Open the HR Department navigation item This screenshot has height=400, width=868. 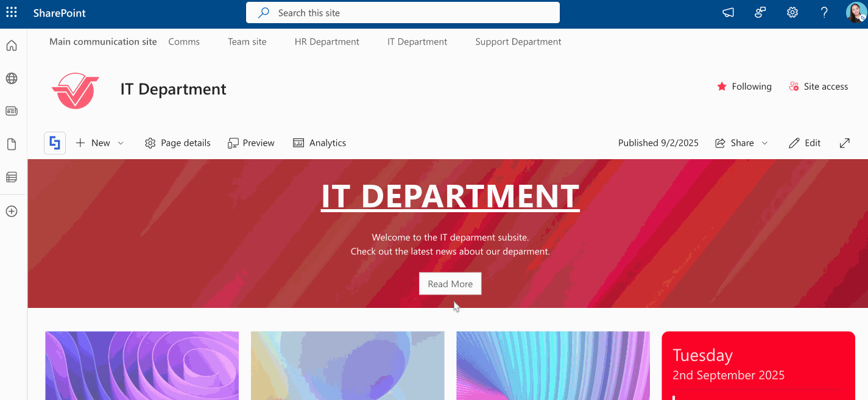(x=327, y=42)
